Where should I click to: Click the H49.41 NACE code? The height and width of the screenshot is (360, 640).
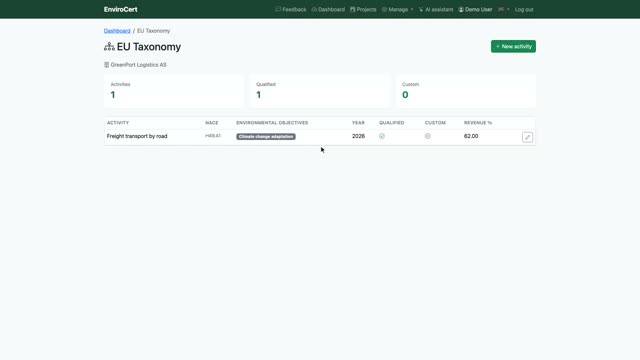click(213, 136)
